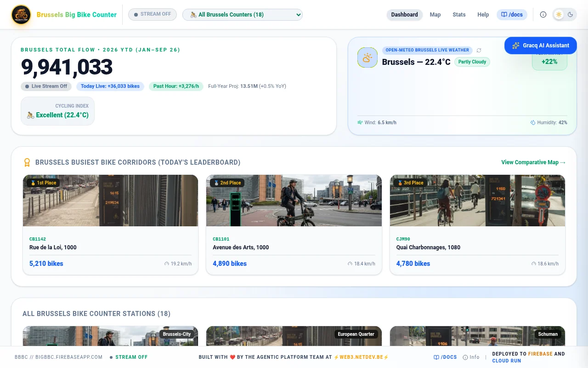Click the Brussels-City station tag
588x368 pixels.
177,334
